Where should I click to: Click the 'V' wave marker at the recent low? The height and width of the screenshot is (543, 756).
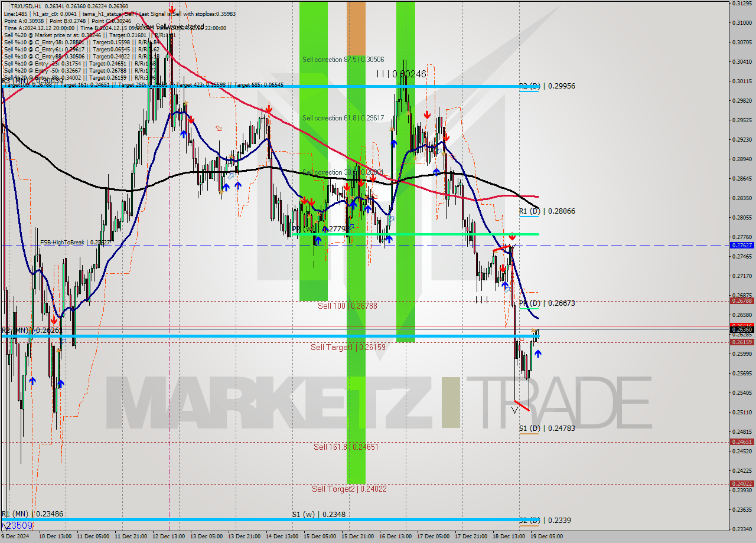point(514,409)
